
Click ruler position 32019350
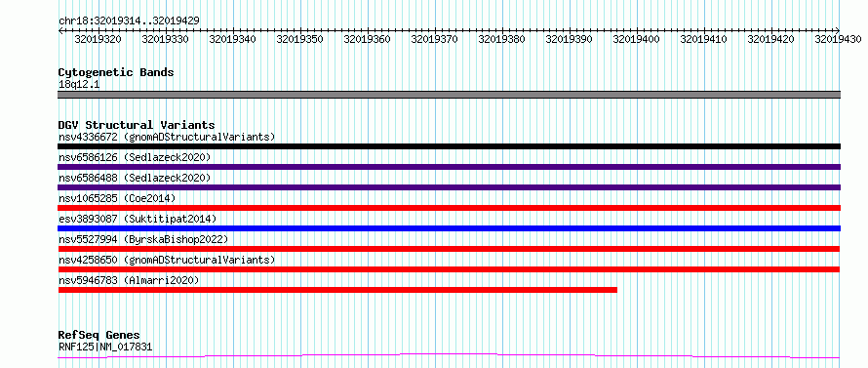(x=299, y=39)
